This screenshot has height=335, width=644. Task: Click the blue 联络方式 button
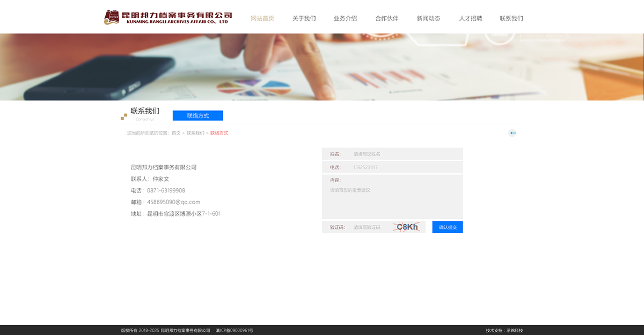(x=197, y=115)
